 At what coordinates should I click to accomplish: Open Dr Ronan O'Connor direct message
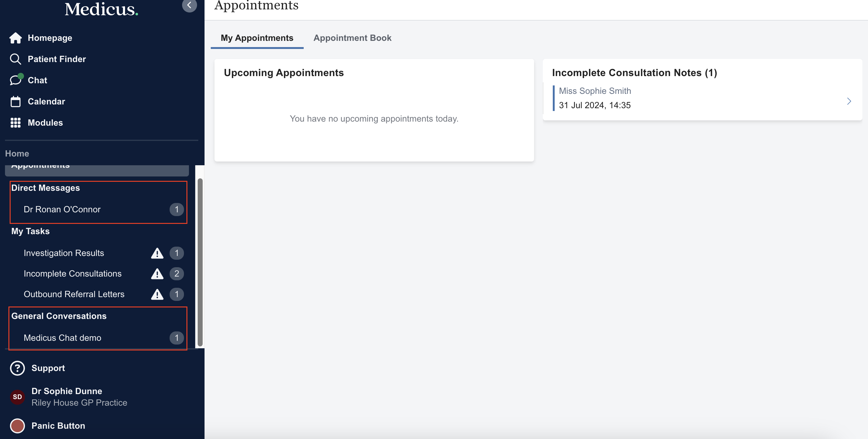62,209
